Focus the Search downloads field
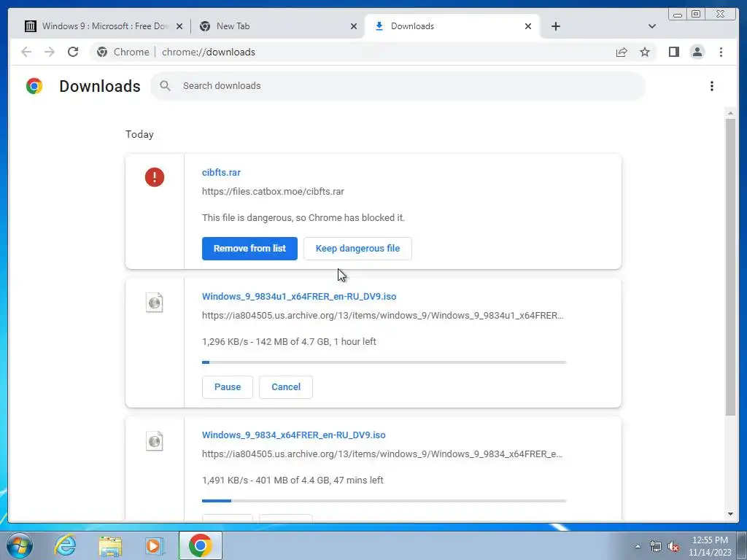747x560 pixels. coord(398,86)
